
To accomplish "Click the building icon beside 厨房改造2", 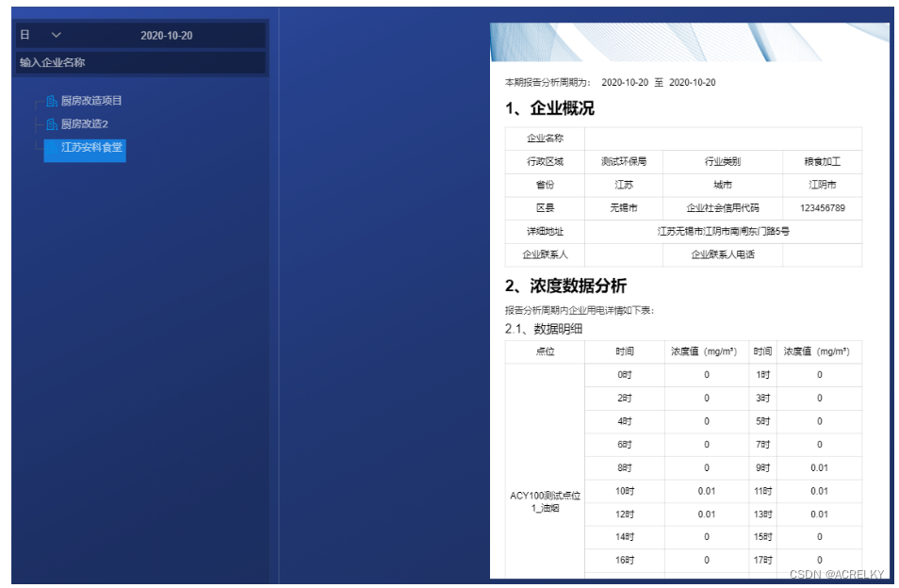I will pyautogui.click(x=52, y=124).
